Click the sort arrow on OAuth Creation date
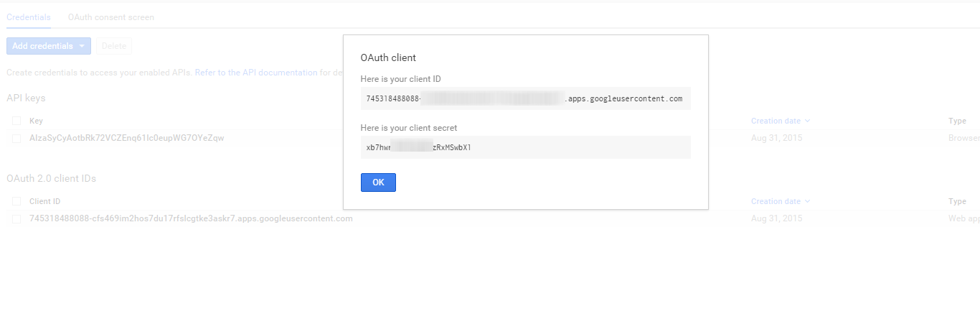Screen dimensions: 980x314 808,202
